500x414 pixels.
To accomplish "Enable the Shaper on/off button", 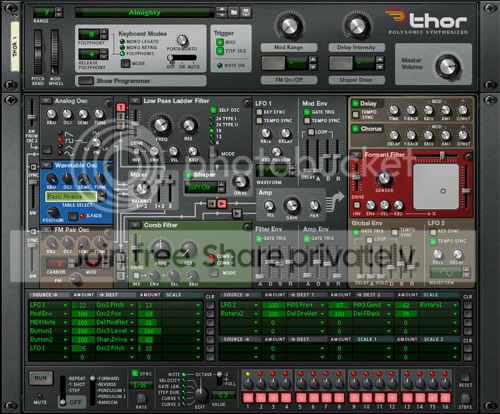I will coord(189,175).
